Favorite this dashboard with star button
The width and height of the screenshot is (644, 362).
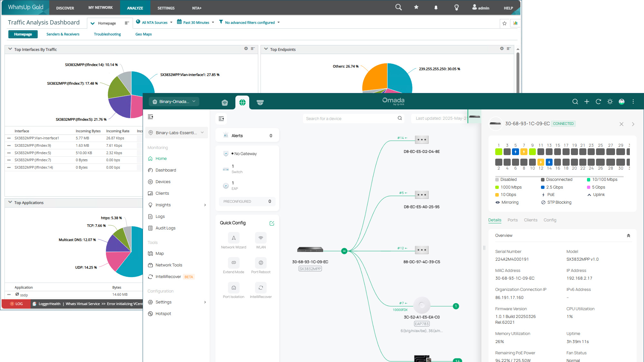tap(505, 23)
